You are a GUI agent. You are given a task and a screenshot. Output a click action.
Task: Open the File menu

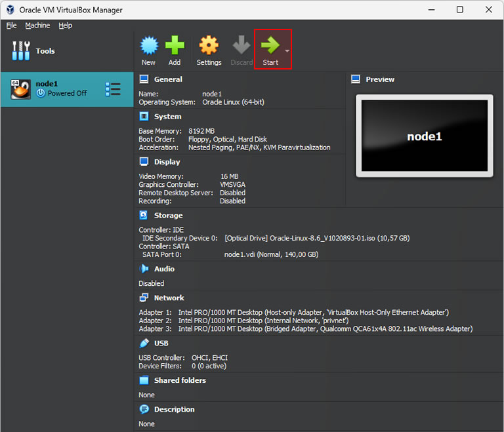[x=11, y=26]
